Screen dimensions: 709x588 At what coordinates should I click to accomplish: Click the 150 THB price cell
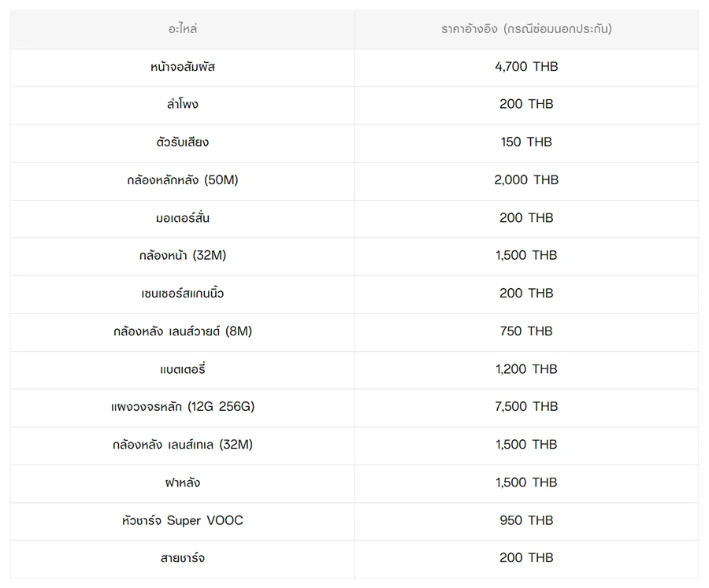point(526,142)
